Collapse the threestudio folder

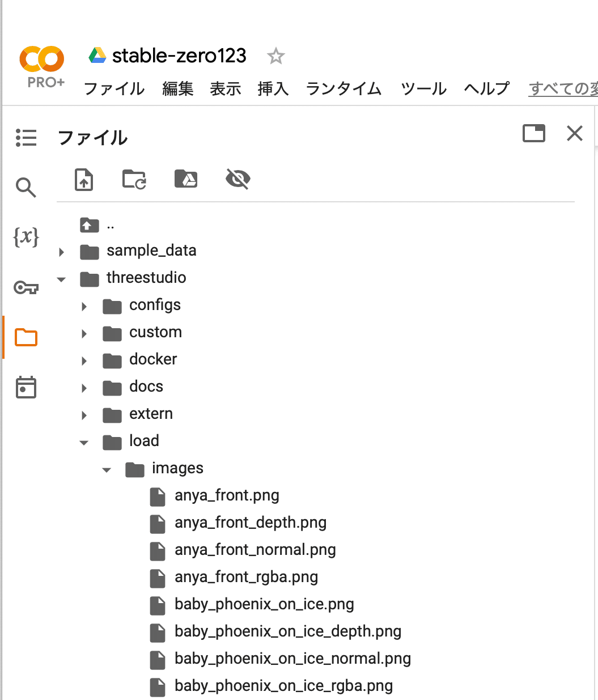tap(61, 279)
